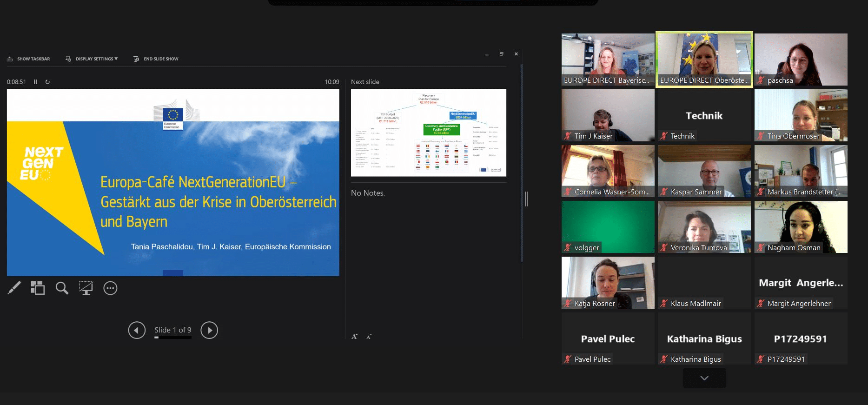This screenshot has height=405, width=868.
Task: Decrease the notes text size
Action: click(369, 336)
